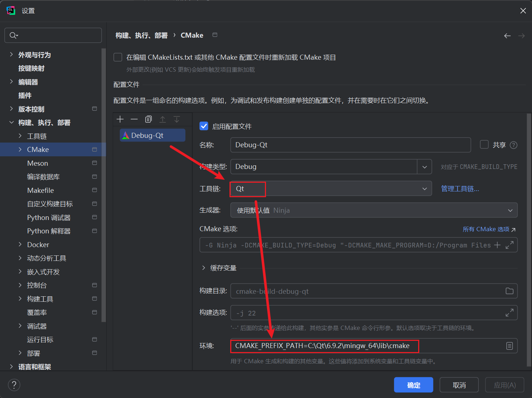Navigate forward with right arrow icon
Image resolution: width=532 pixels, height=398 pixels.
522,35
